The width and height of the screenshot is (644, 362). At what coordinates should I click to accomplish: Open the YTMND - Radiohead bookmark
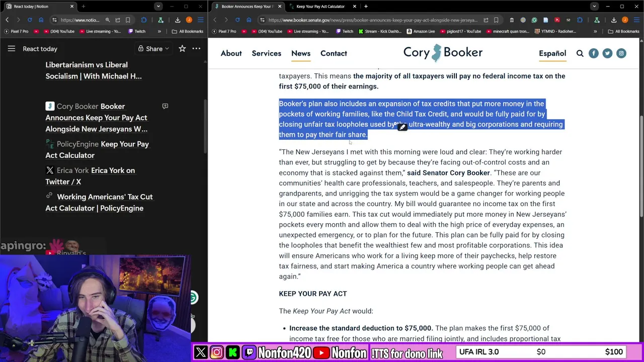[555, 31]
